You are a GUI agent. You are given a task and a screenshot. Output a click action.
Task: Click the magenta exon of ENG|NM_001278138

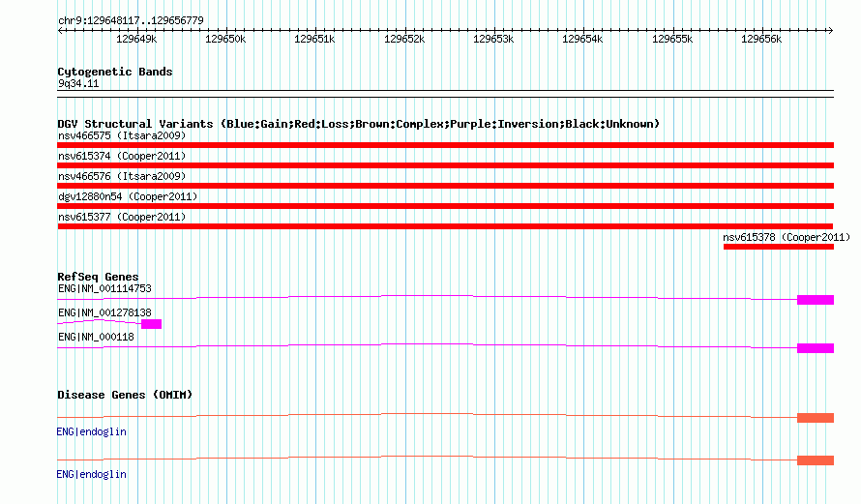152,324
